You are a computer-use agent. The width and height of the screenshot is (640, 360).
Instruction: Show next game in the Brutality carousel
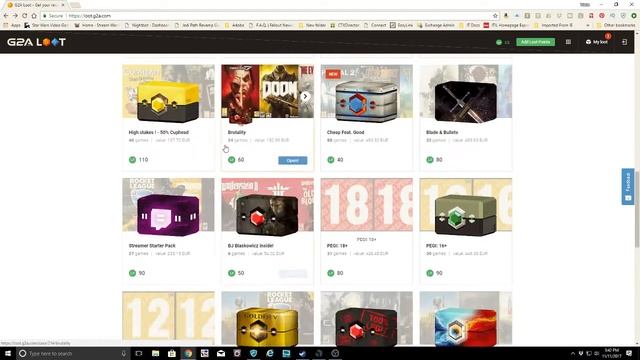tap(305, 96)
